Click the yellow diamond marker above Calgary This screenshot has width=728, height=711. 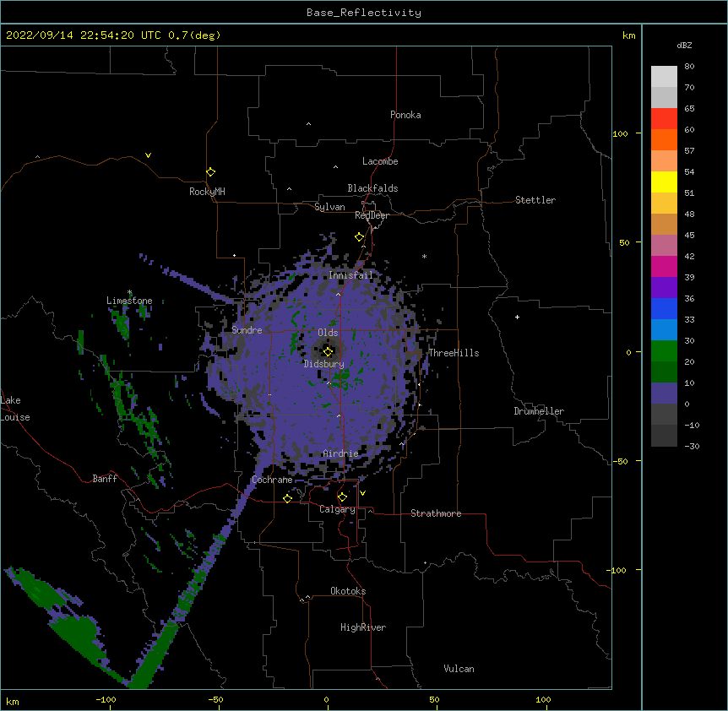pos(342,497)
